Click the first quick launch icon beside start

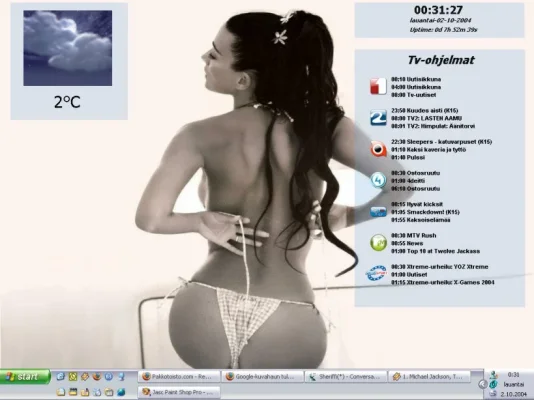[61, 376]
